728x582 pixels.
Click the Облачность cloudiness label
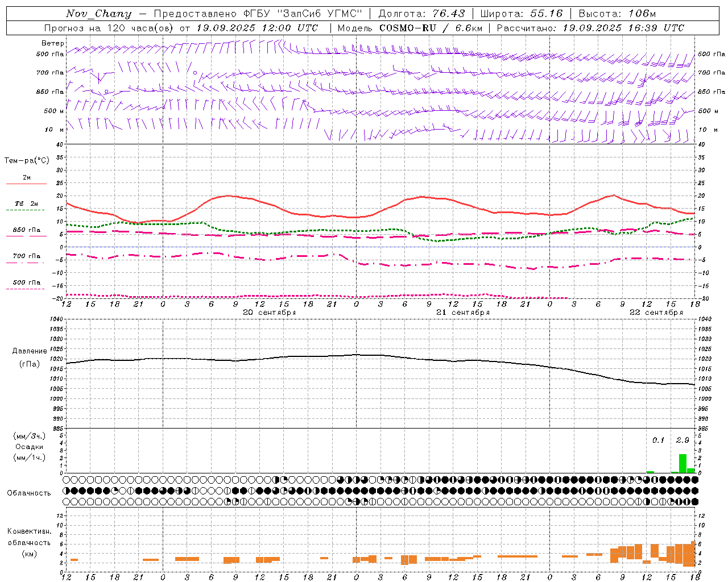point(29,493)
